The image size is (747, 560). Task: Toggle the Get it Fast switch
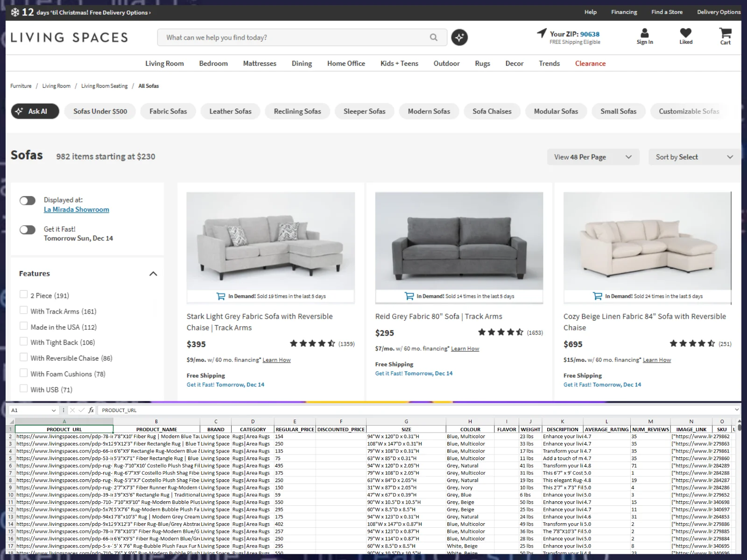(x=28, y=230)
